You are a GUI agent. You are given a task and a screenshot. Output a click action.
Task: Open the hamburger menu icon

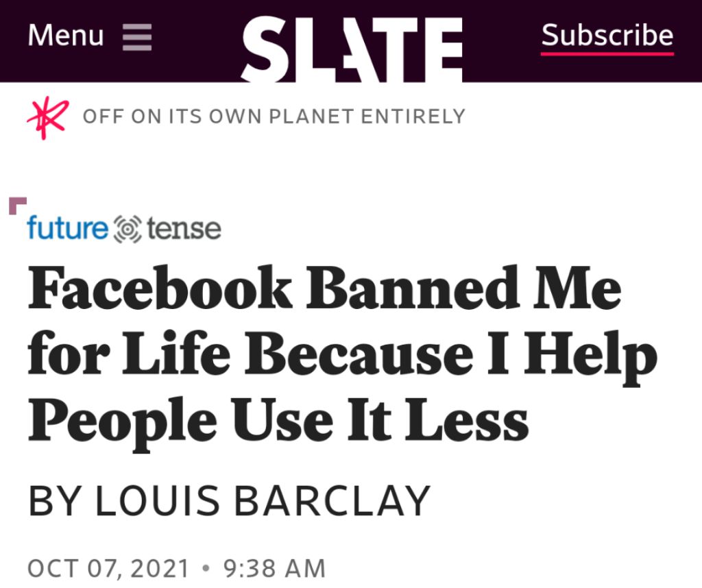pos(137,36)
